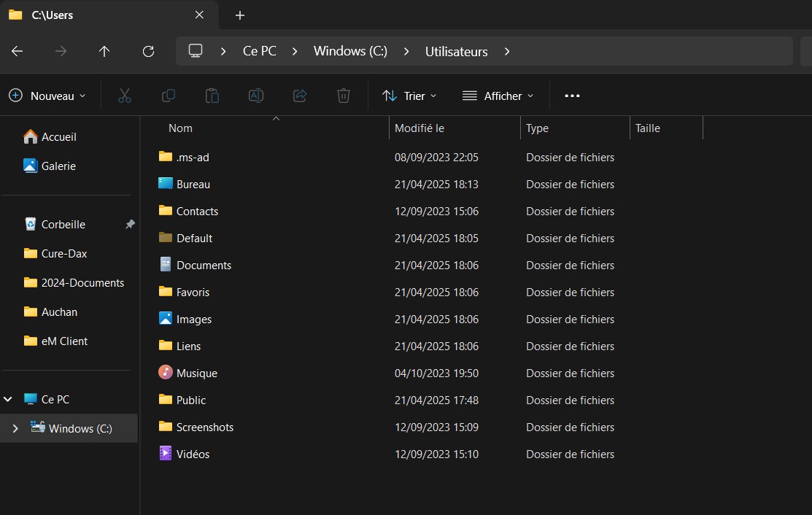This screenshot has height=515, width=812.
Task: Select the Musique folder icon
Action: [165, 372]
